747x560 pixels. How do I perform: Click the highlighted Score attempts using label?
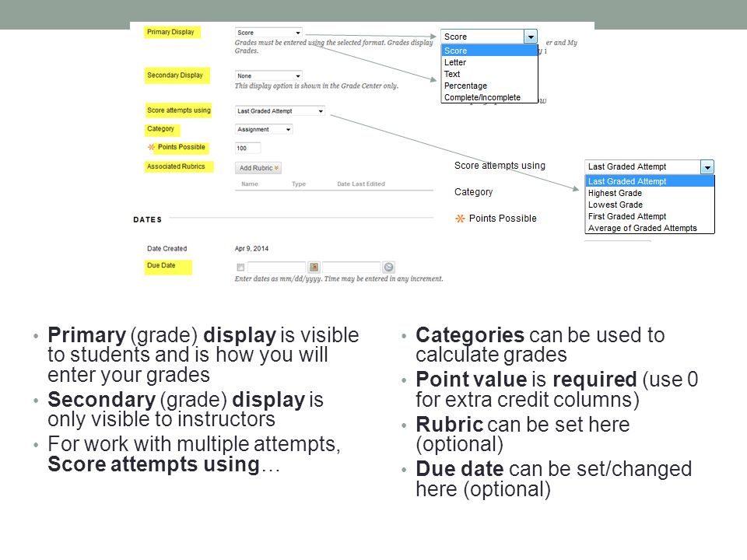(x=179, y=110)
